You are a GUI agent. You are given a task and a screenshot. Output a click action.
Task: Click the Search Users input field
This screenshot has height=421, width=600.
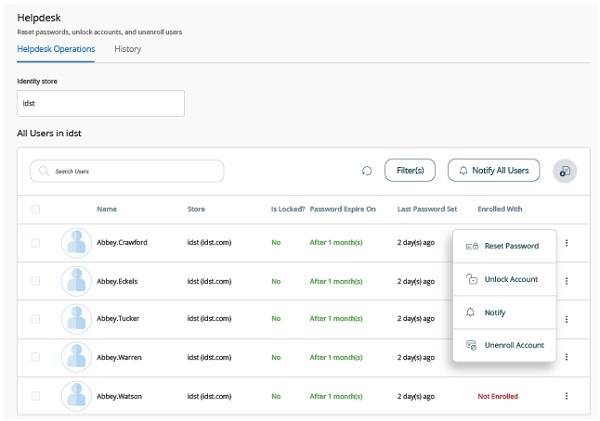(x=135, y=171)
